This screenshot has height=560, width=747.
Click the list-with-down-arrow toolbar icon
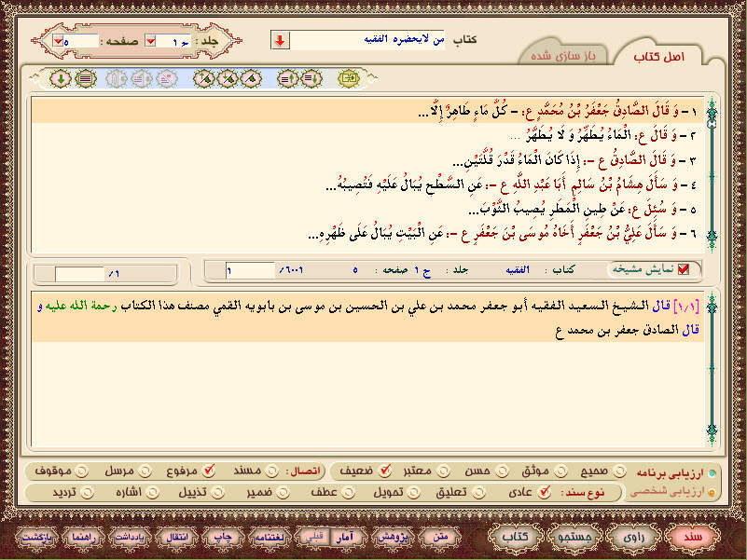click(311, 78)
